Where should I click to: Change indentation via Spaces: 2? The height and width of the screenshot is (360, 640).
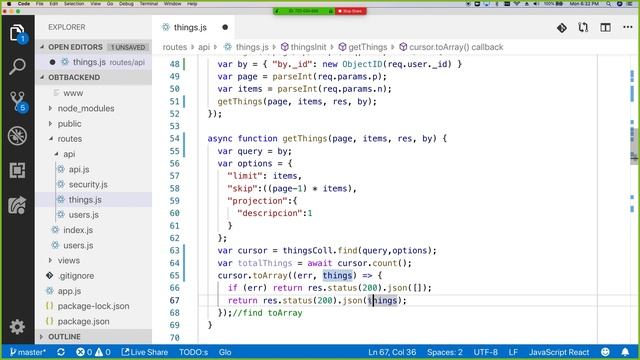tap(444, 352)
